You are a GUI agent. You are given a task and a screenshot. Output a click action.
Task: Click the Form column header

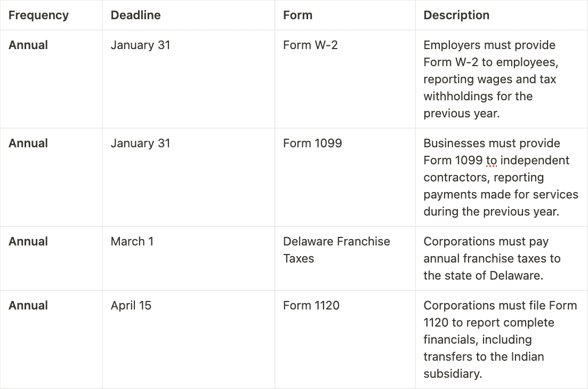coord(297,15)
